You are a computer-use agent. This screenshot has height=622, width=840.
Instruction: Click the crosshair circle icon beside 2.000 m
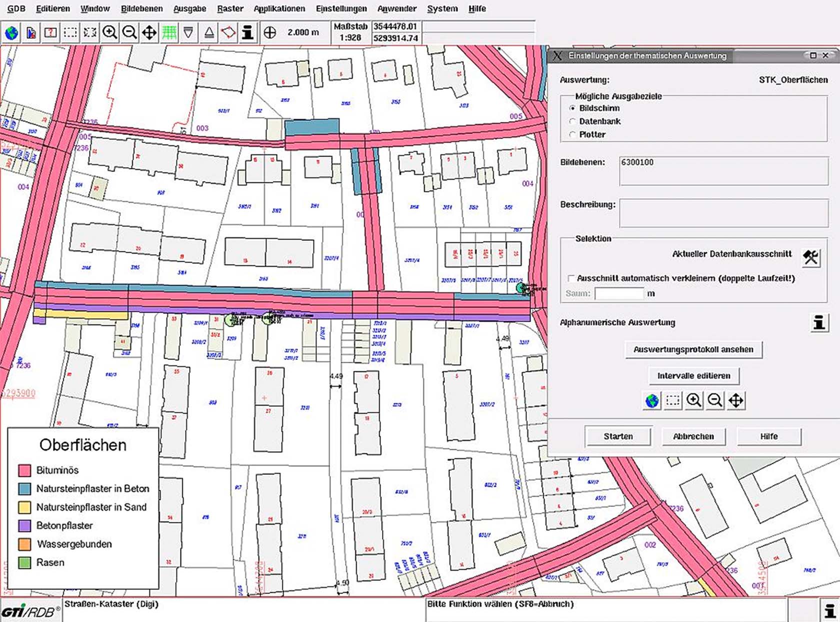pyautogui.click(x=269, y=33)
